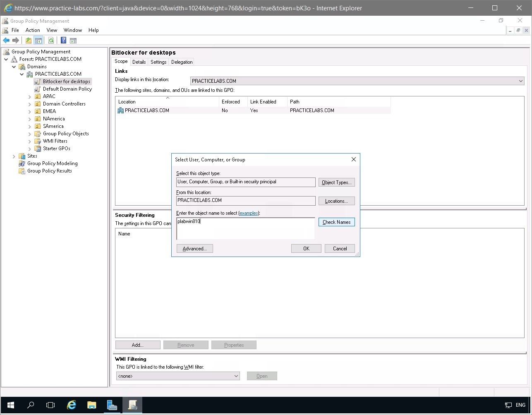
Task: Refresh the view using the Refresh icon
Action: (51, 40)
